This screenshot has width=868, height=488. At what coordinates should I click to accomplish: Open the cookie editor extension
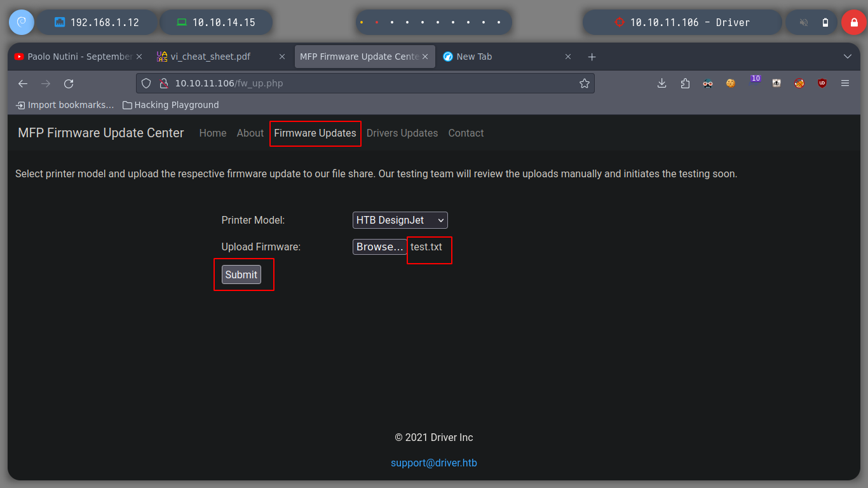click(731, 83)
